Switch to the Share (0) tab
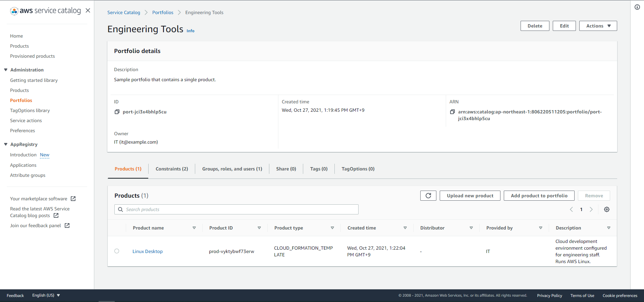This screenshot has width=644, height=302. [x=286, y=169]
